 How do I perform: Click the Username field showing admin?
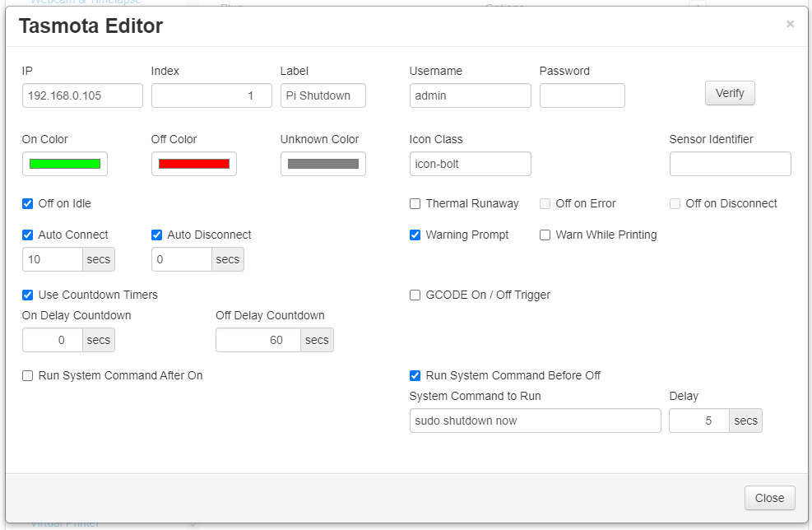pyautogui.click(x=471, y=95)
